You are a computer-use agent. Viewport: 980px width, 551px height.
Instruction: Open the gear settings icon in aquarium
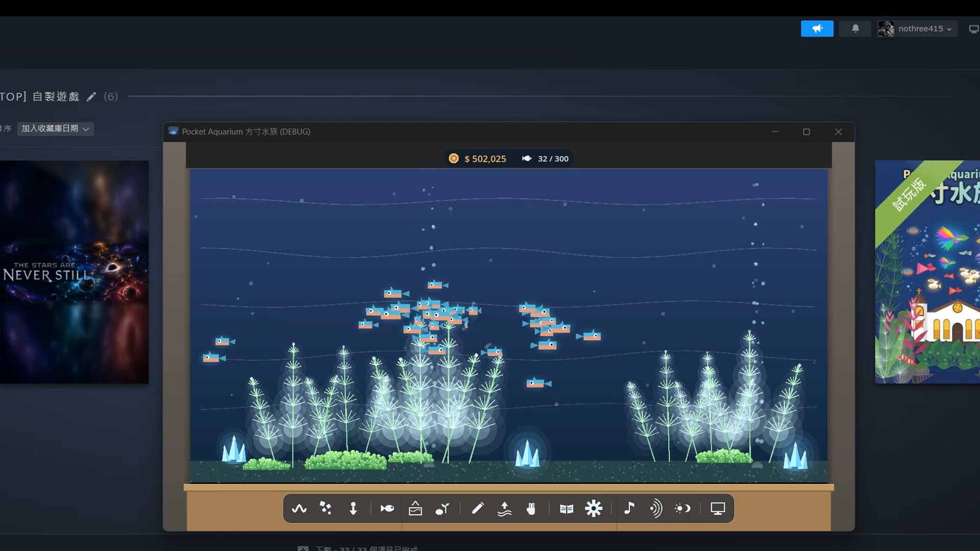pyautogui.click(x=594, y=509)
